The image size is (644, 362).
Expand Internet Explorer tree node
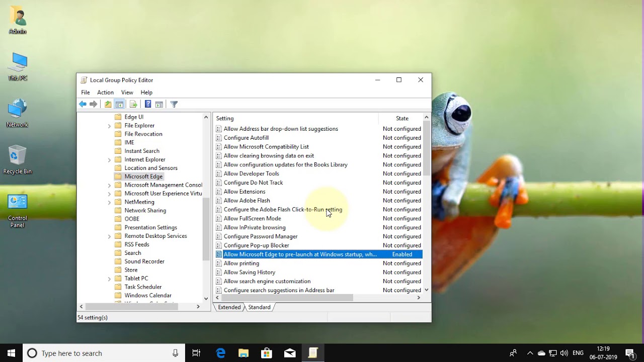click(x=109, y=160)
